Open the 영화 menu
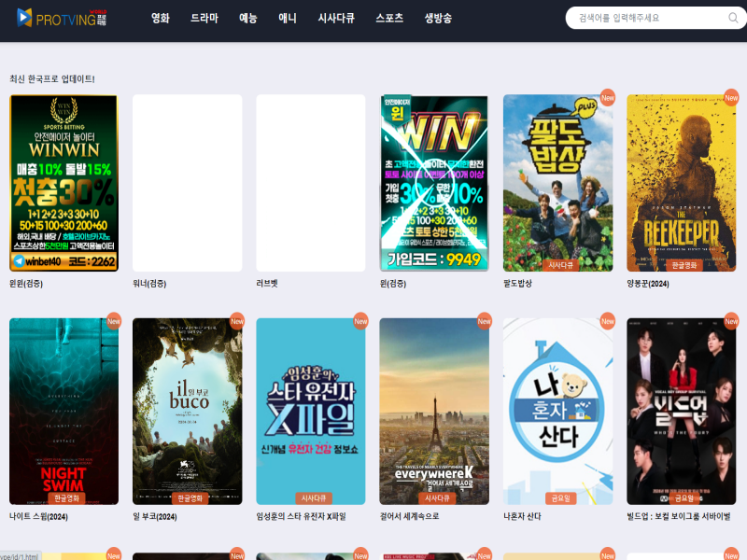The image size is (747, 560). coord(161,18)
